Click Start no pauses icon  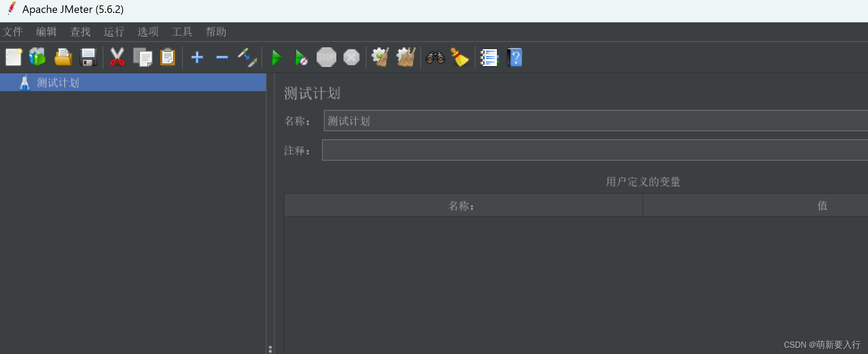(301, 57)
